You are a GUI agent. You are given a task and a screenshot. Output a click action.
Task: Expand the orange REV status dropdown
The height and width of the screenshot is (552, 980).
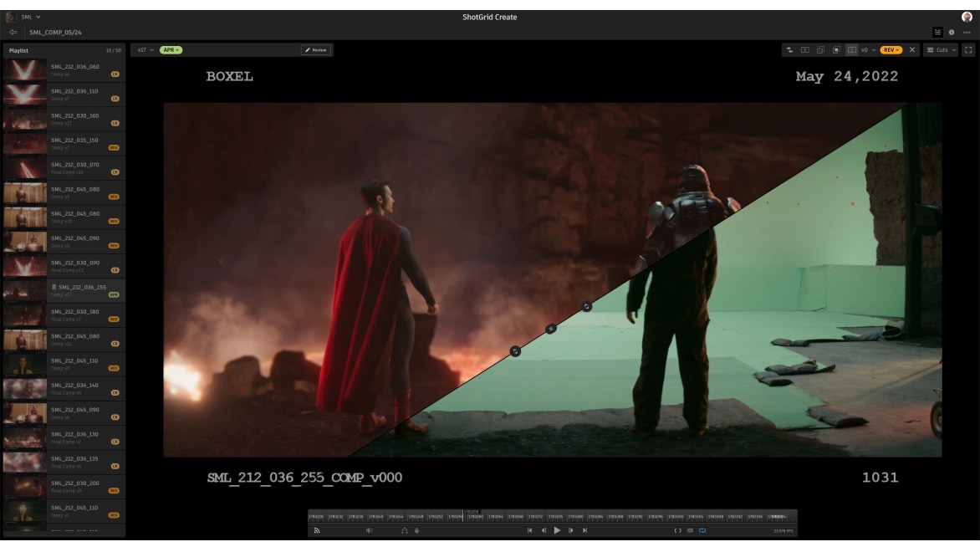pos(891,50)
